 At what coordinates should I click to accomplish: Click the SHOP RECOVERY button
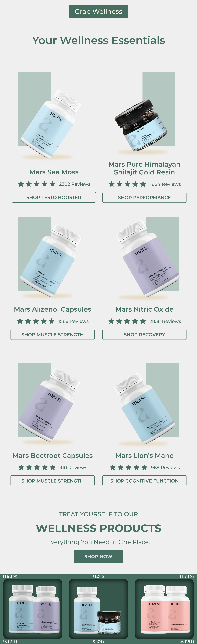tap(144, 335)
